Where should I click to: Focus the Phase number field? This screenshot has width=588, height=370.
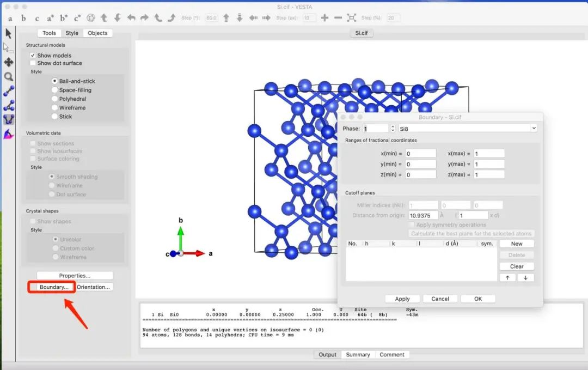click(x=376, y=129)
